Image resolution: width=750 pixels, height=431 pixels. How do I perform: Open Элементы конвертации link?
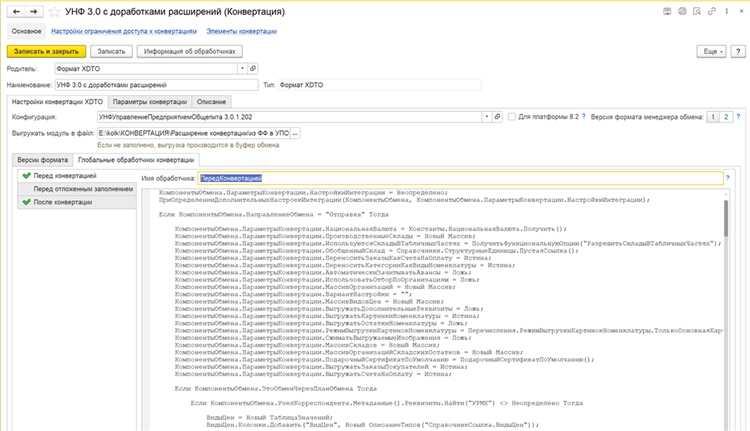242,31
